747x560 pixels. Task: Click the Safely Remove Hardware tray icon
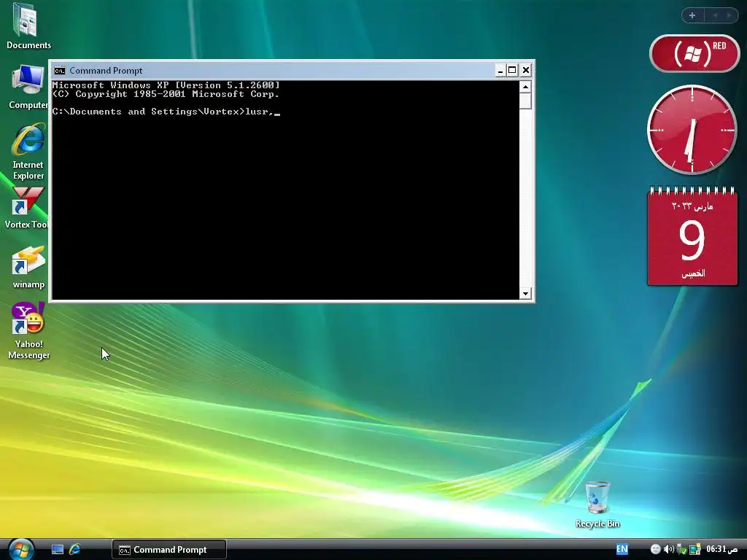tap(682, 550)
